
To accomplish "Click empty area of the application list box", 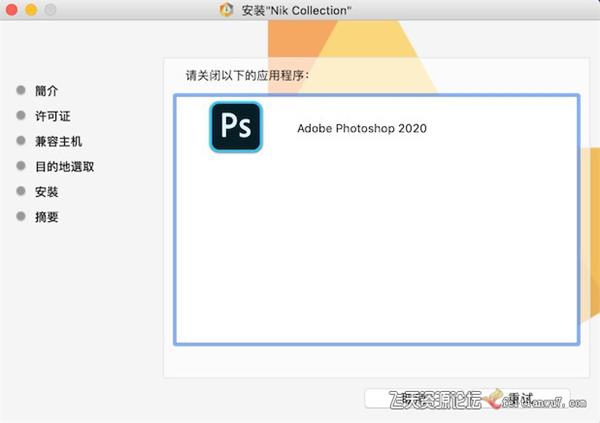I will 375,260.
